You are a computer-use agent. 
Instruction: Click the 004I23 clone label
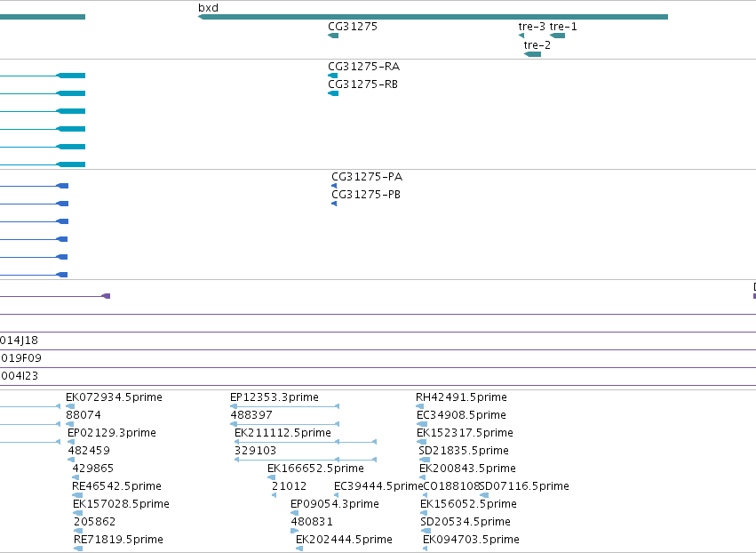(19, 376)
